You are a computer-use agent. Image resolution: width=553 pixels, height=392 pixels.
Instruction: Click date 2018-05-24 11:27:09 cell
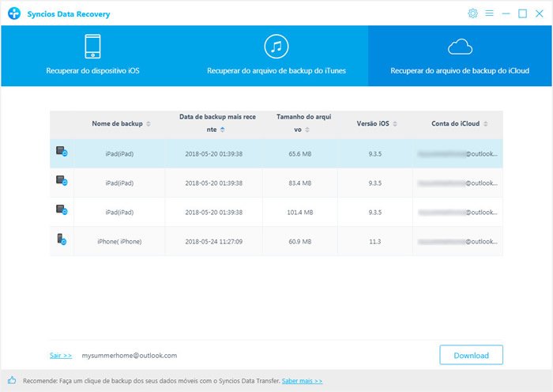(214, 242)
